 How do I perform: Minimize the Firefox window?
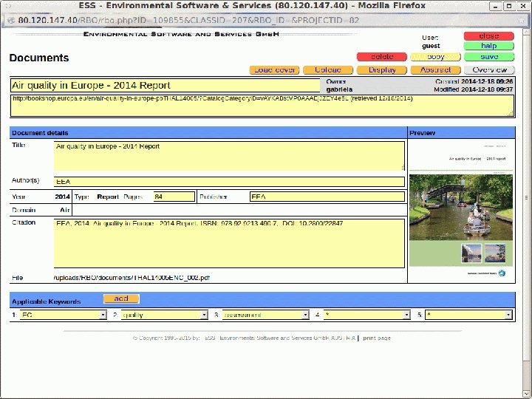click(496, 6)
